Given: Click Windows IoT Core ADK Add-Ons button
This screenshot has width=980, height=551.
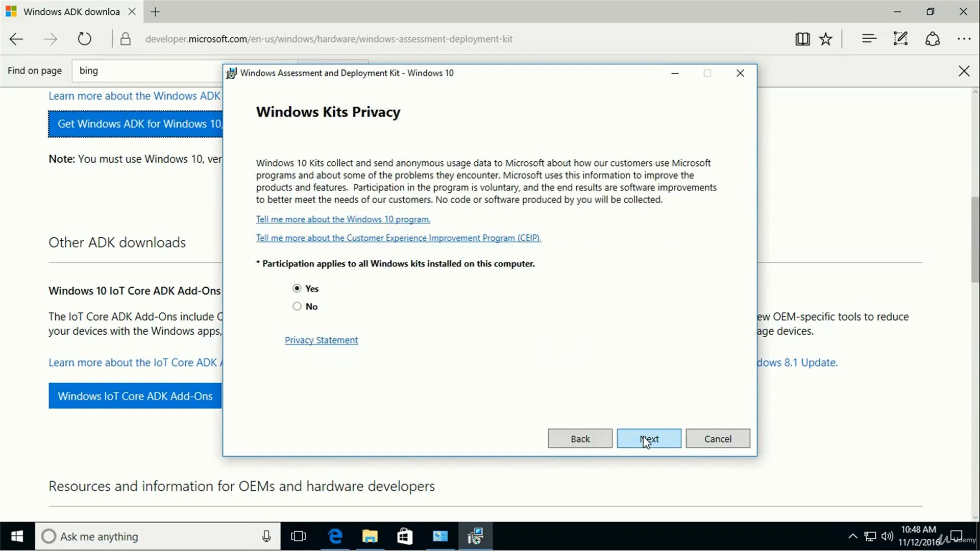Looking at the screenshot, I should point(135,396).
